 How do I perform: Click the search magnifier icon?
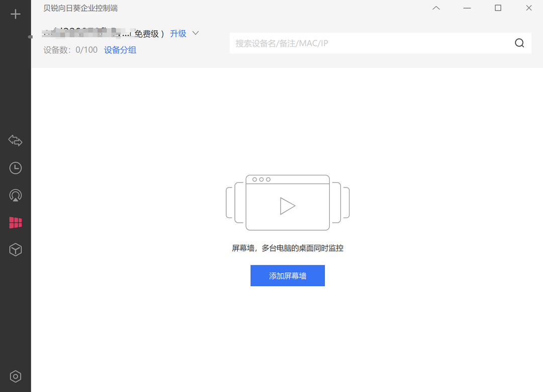click(519, 43)
